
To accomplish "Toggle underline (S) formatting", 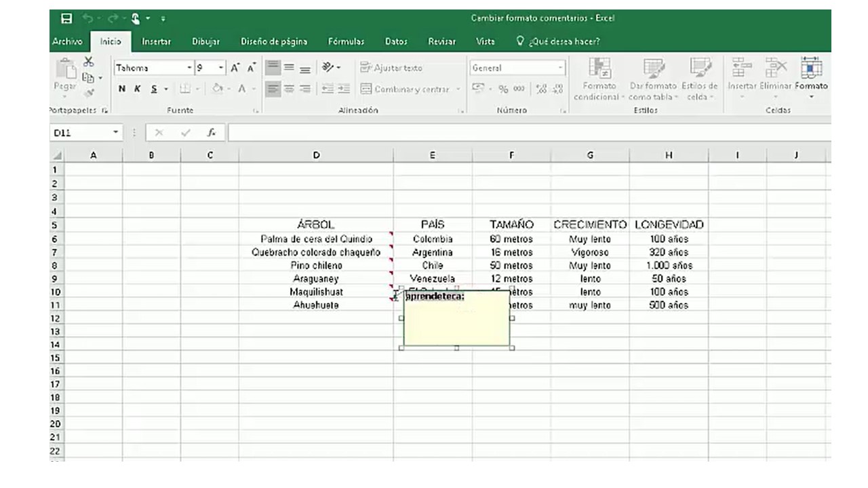I will (154, 89).
